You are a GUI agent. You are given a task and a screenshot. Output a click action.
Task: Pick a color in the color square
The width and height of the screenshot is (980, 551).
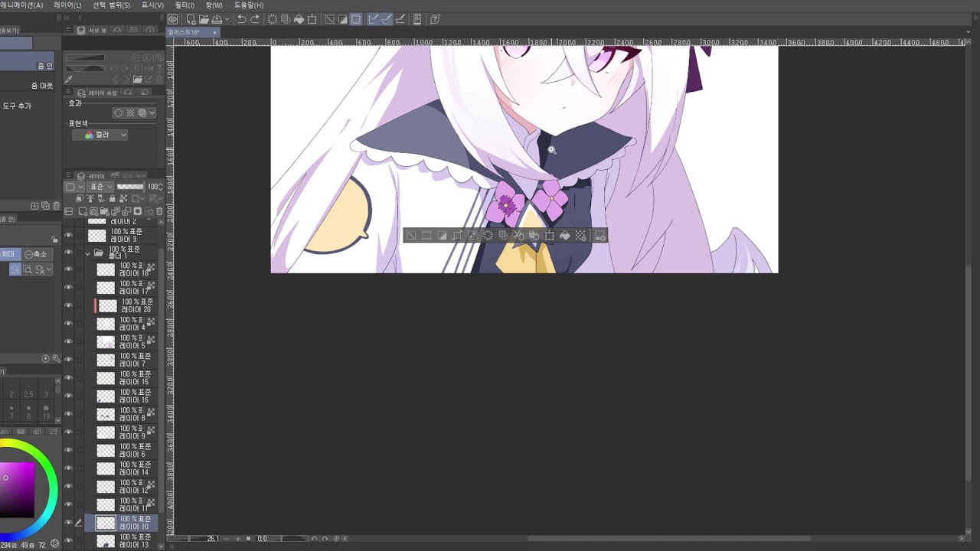(17, 490)
